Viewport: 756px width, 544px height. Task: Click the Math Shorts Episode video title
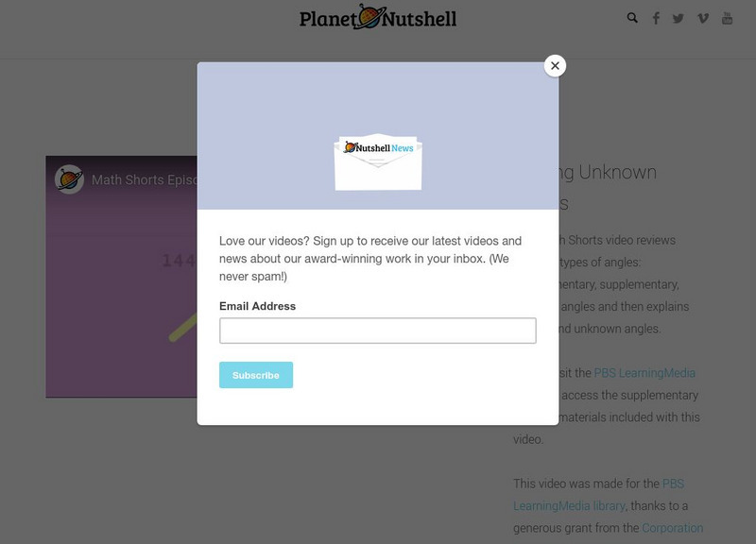[145, 179]
